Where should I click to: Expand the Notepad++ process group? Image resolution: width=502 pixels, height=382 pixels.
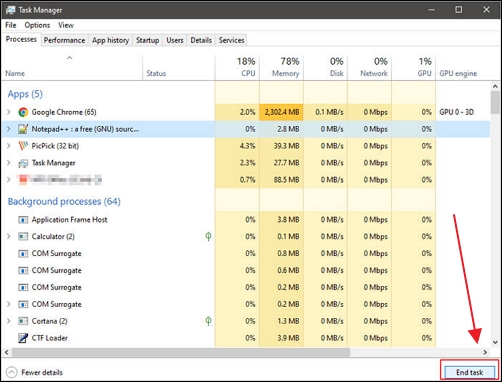[9, 129]
